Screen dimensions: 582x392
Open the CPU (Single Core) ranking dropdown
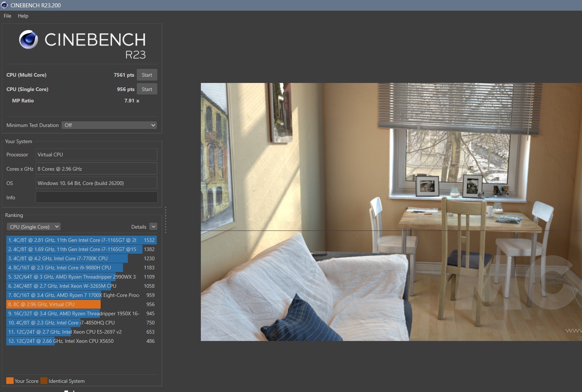tap(33, 227)
